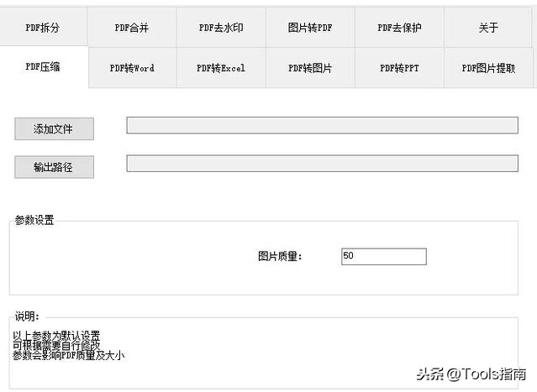537x392 pixels.
Task: Switch to the PDF拆分 tab
Action: [x=43, y=27]
